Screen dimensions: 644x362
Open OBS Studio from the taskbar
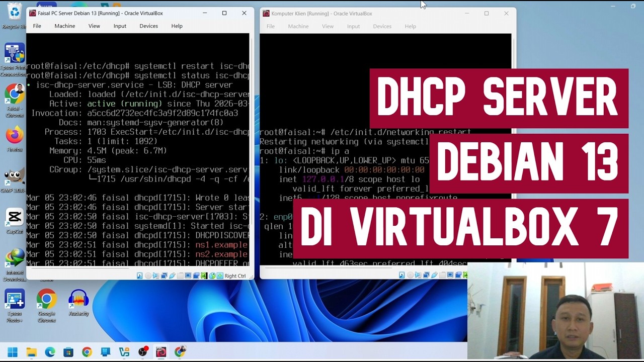coord(143,352)
